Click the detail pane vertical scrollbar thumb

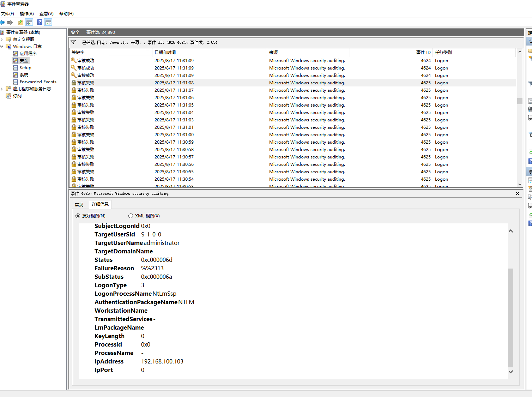[x=510, y=318]
